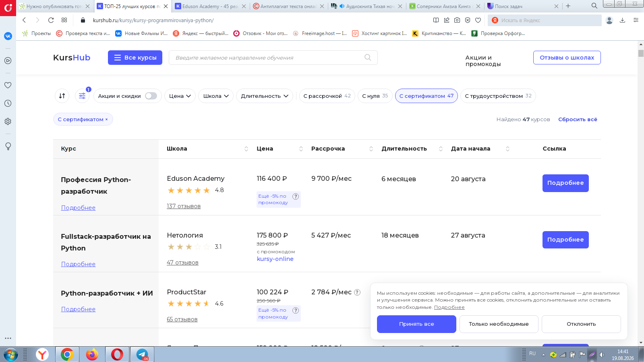Open the easy setup menu icon
The image size is (644, 362).
(x=636, y=20)
